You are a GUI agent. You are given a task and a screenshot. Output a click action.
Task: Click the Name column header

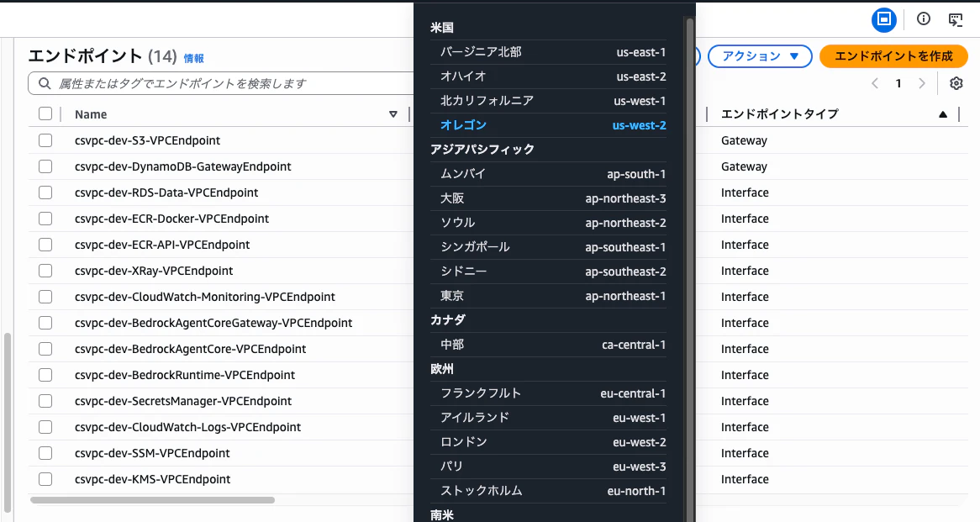[91, 114]
